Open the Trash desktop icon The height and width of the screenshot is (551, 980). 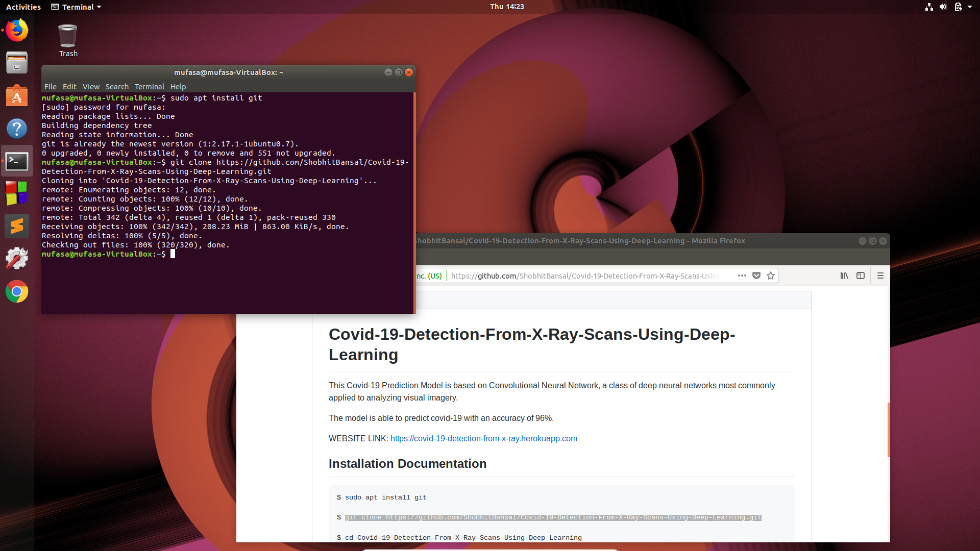tap(68, 41)
